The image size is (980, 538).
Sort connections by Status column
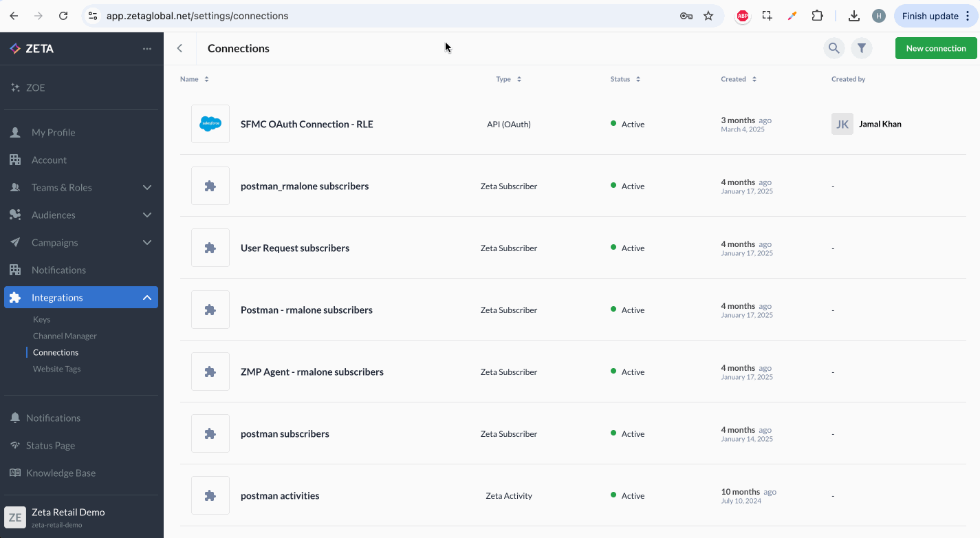point(624,79)
